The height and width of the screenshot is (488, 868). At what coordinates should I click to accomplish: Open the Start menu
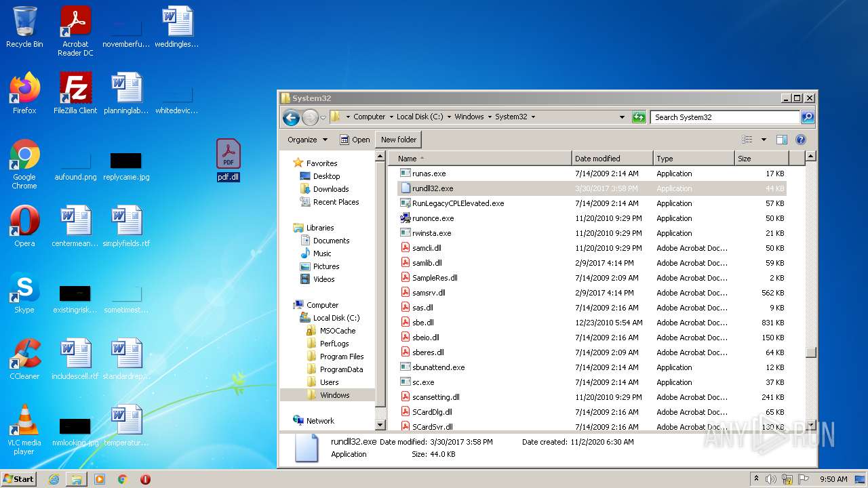(x=19, y=479)
